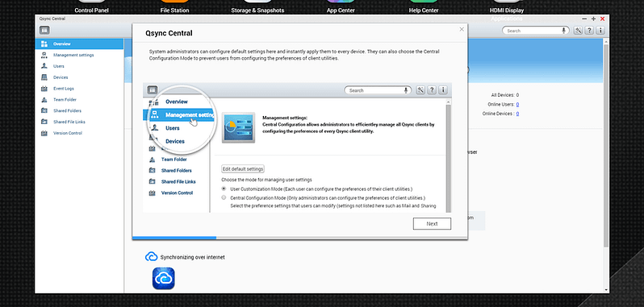Open Help Center from the desktop
This screenshot has width=644, height=307.
[x=424, y=7]
